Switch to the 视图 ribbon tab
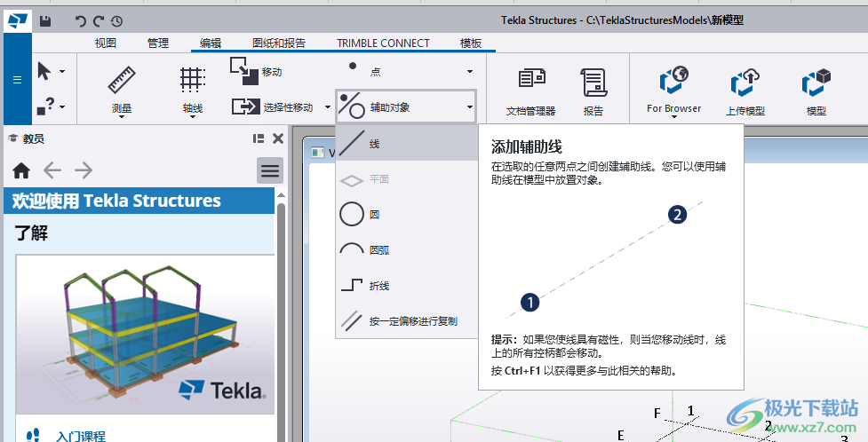Viewport: 868px width, 442px height. 105,43
